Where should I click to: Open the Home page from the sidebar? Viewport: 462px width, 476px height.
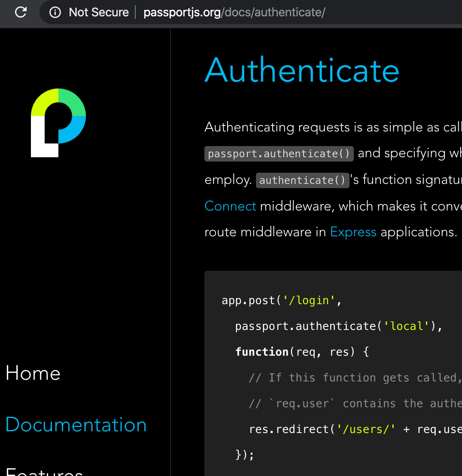(x=33, y=373)
